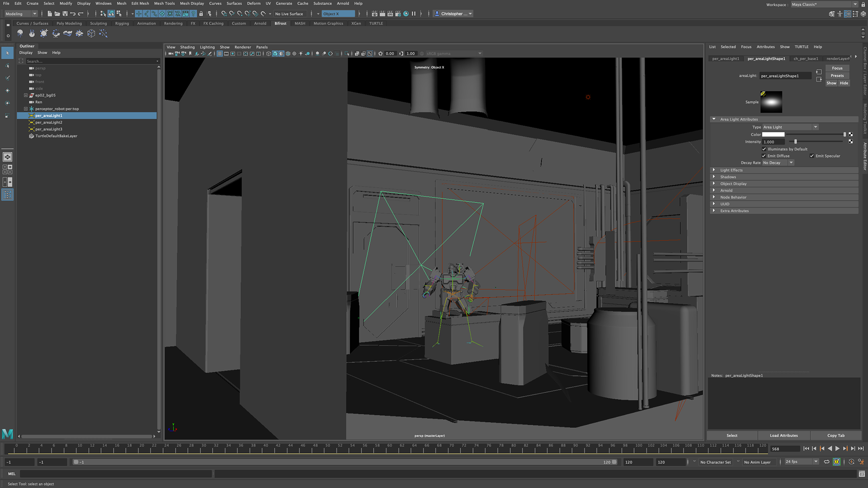Click the Undo icon in status line
This screenshot has width=868, height=488.
pyautogui.click(x=73, y=14)
